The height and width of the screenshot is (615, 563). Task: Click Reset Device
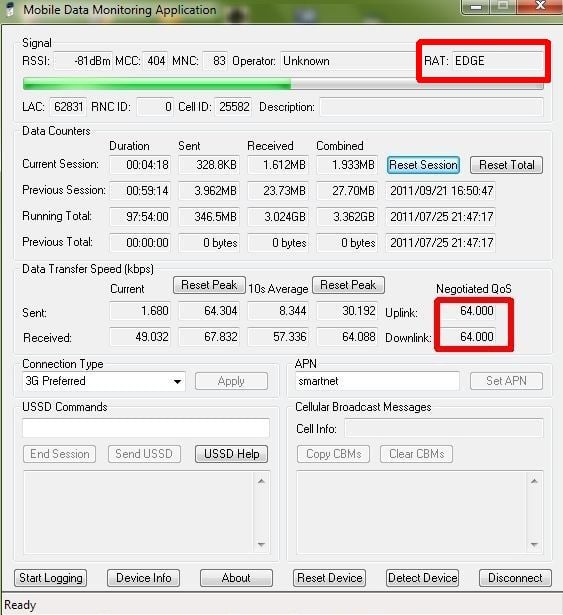point(330,578)
